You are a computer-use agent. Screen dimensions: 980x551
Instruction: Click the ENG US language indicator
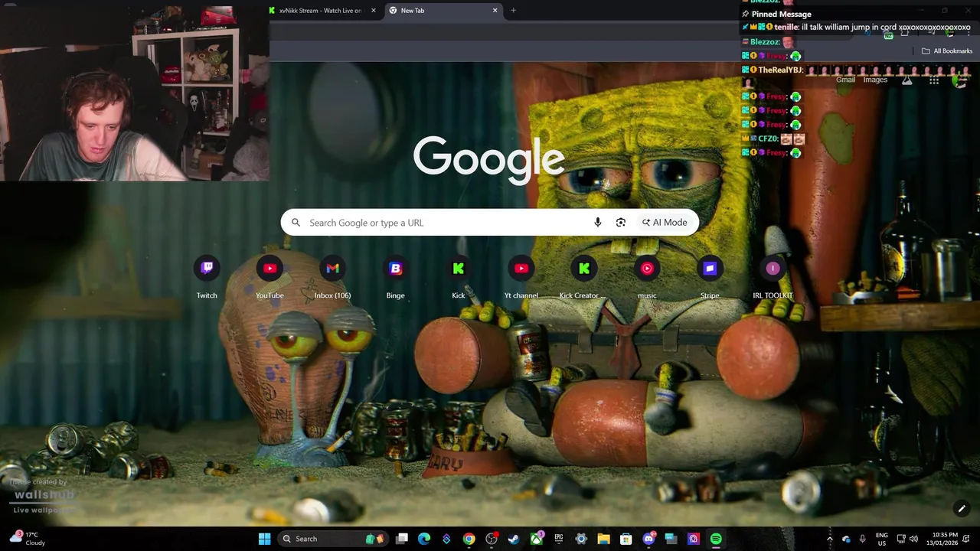click(882, 539)
